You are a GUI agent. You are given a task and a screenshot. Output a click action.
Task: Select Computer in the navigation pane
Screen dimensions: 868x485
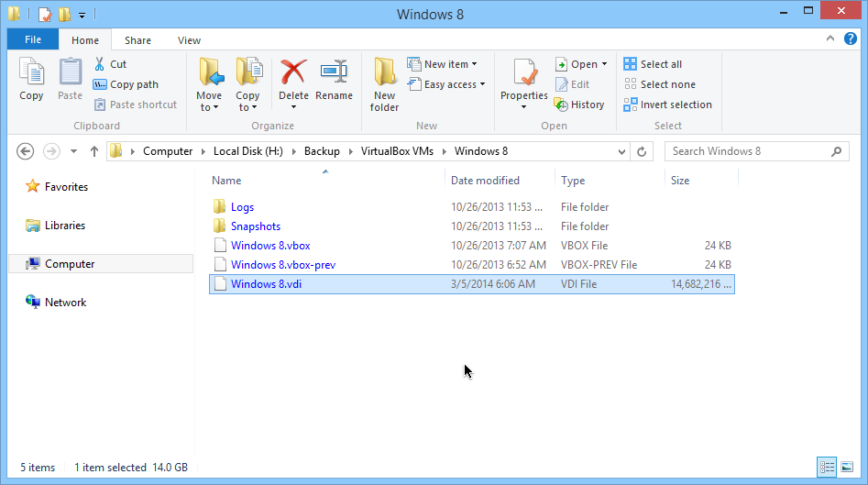101,264
